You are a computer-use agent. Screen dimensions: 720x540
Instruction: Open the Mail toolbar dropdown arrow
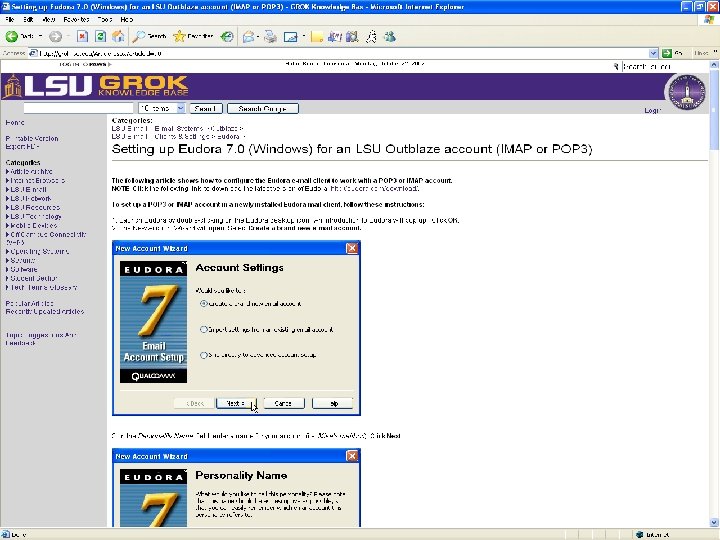click(258, 36)
